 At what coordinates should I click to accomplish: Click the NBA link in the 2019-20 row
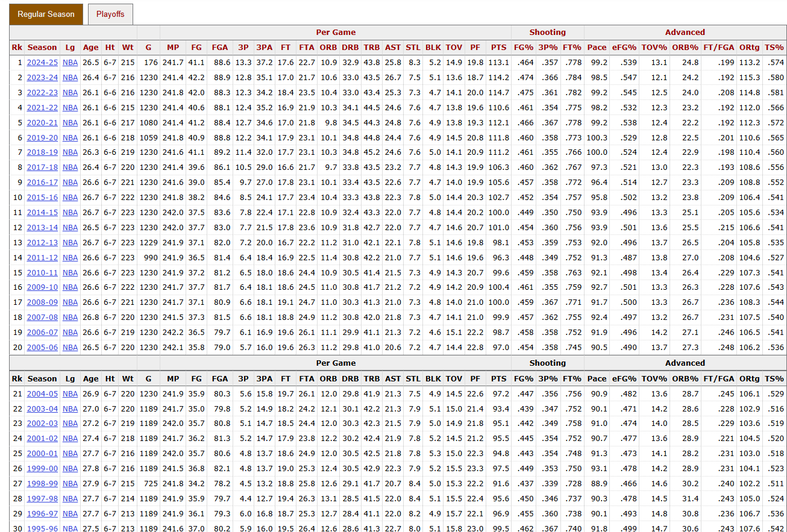pyautogui.click(x=71, y=138)
